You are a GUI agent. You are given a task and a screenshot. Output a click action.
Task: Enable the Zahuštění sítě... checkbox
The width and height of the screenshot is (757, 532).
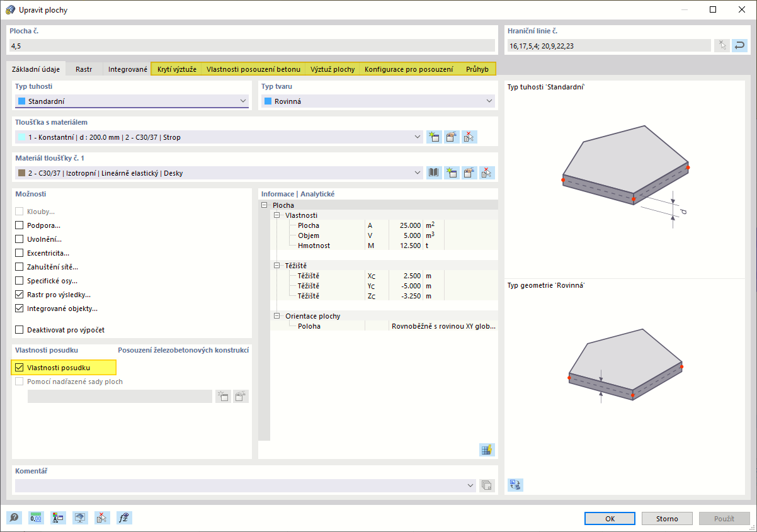20,267
